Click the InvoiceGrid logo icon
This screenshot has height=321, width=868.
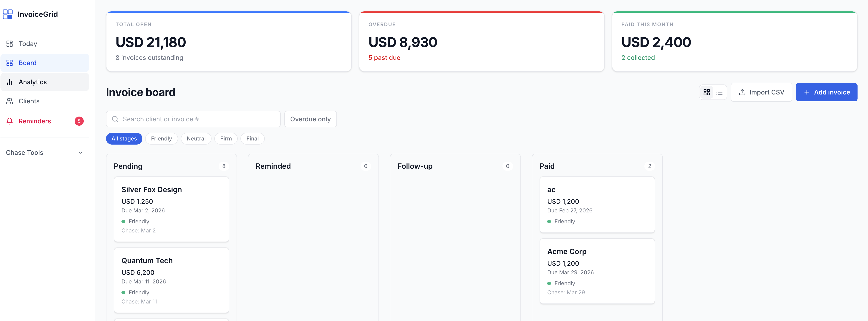(x=8, y=14)
